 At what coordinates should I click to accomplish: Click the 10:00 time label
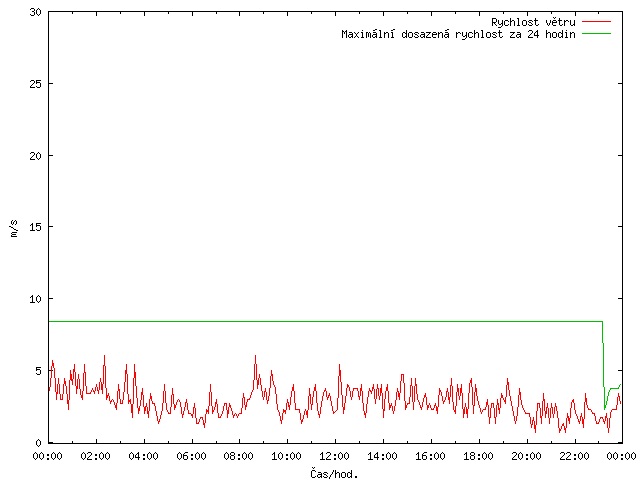point(287,456)
